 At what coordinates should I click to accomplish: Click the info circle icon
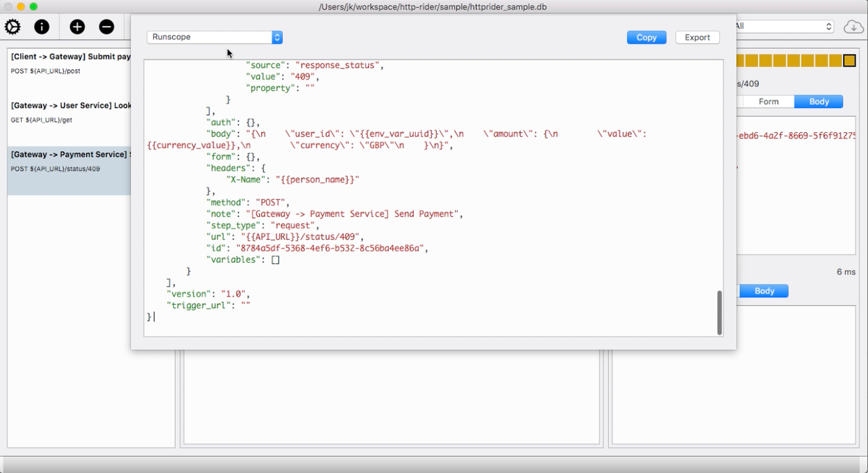click(x=42, y=26)
